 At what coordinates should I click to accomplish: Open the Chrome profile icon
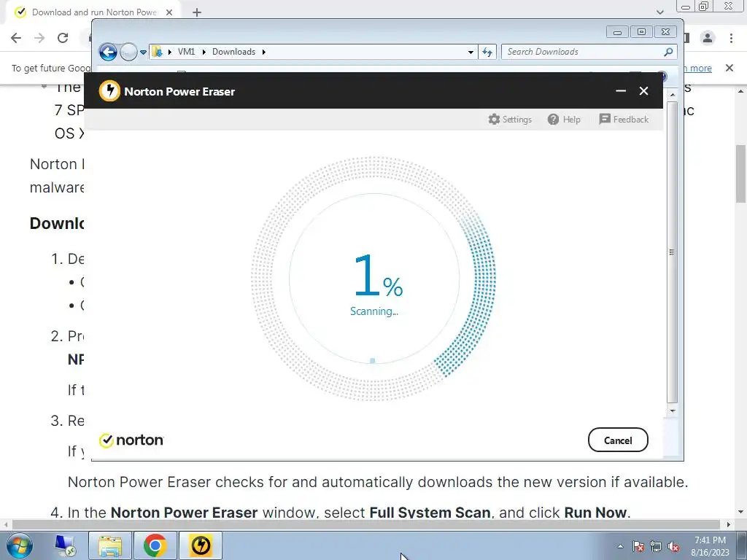pos(708,38)
